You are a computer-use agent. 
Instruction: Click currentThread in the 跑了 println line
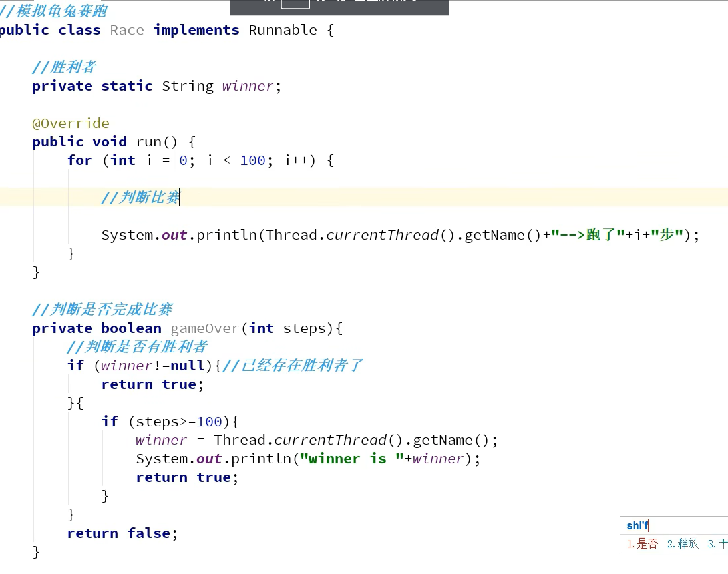coord(383,235)
